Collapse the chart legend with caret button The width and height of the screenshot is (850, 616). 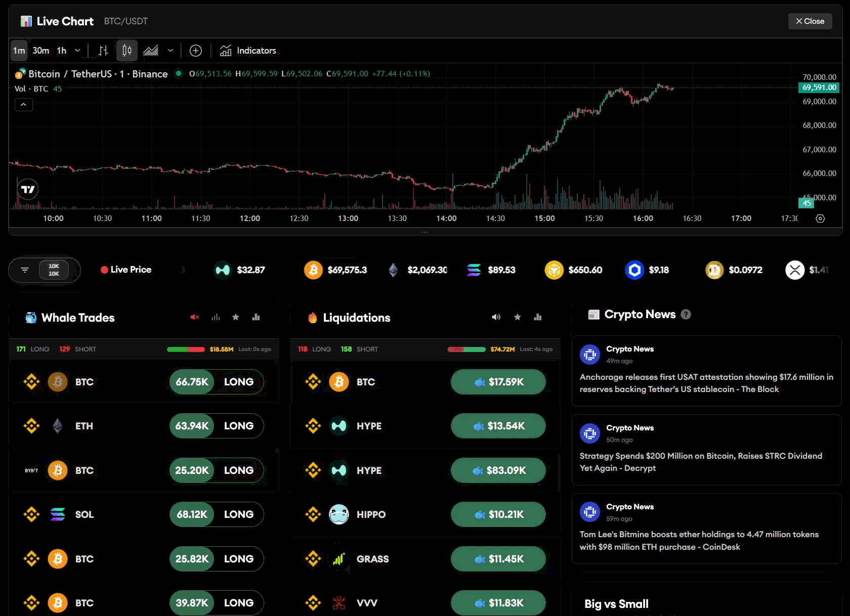click(x=23, y=105)
